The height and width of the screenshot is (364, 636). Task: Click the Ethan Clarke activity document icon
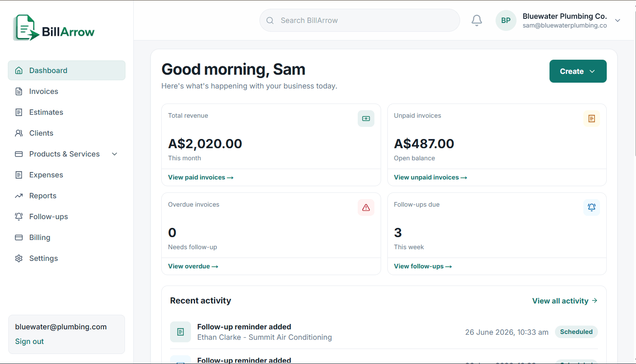pyautogui.click(x=181, y=332)
